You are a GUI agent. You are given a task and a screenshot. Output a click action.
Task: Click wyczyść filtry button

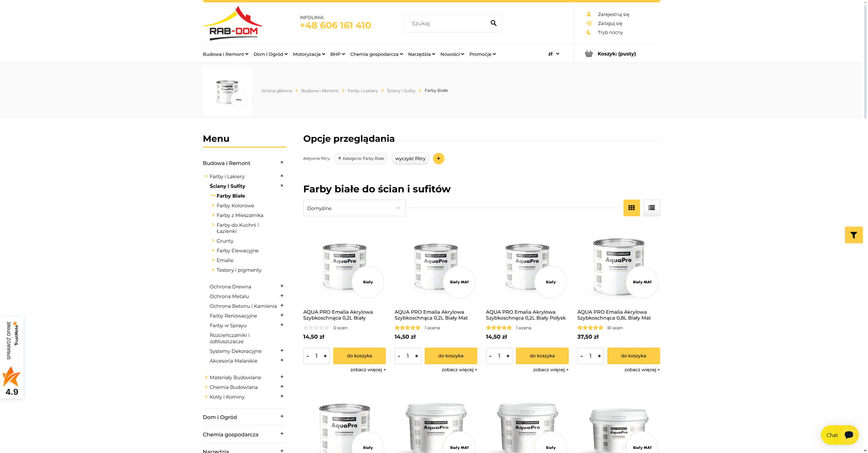(x=410, y=158)
